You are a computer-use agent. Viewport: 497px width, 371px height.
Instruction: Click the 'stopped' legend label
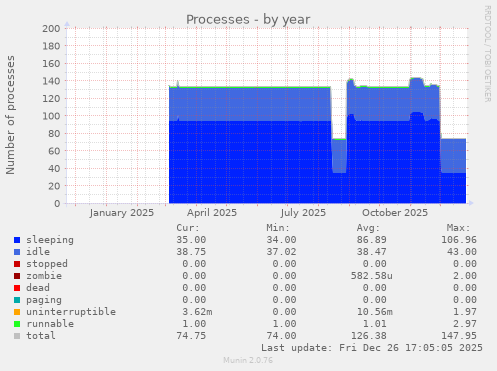(x=47, y=264)
